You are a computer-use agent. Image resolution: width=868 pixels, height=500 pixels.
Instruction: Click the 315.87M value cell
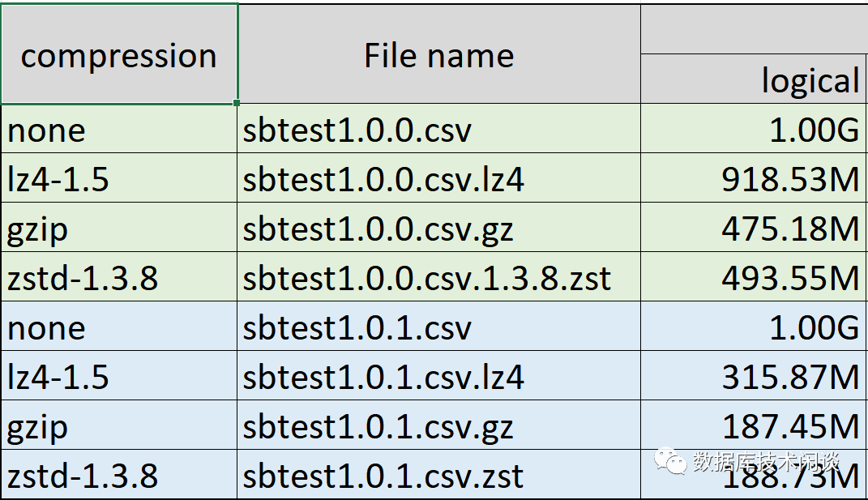(754, 377)
